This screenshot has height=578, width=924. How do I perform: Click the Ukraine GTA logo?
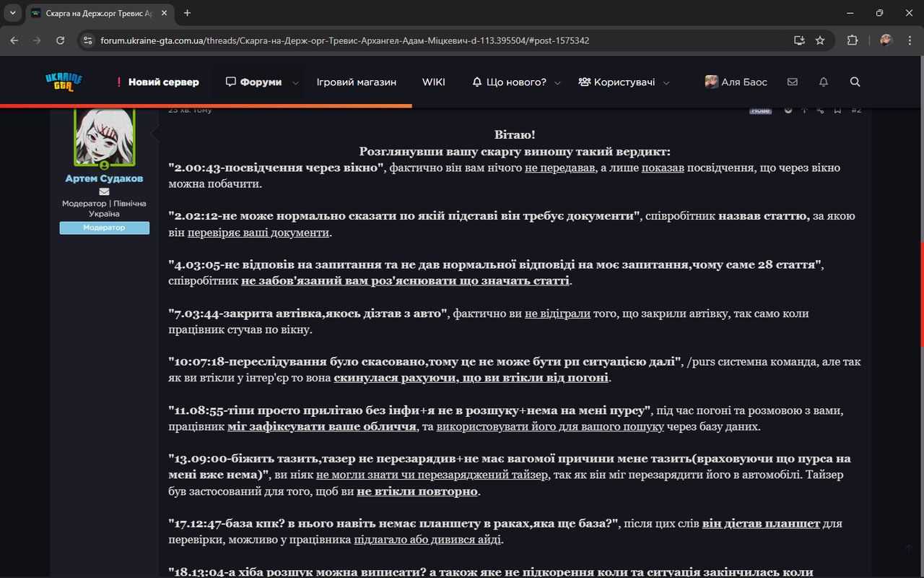tap(64, 82)
